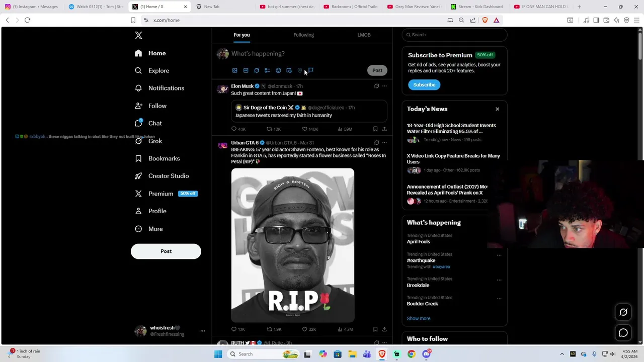This screenshot has height=362, width=644.
Task: Add media image icon in composer
Action: (x=234, y=70)
